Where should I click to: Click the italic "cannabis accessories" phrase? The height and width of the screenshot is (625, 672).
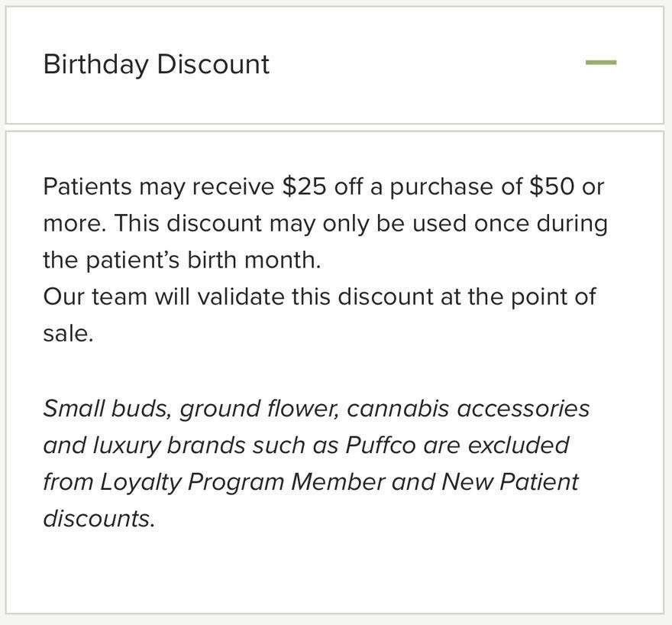pyautogui.click(x=468, y=408)
